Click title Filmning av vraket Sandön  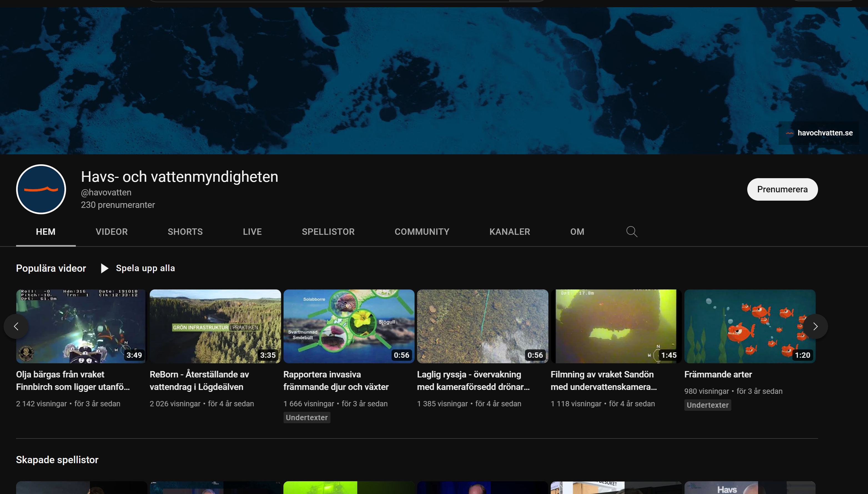click(x=604, y=381)
